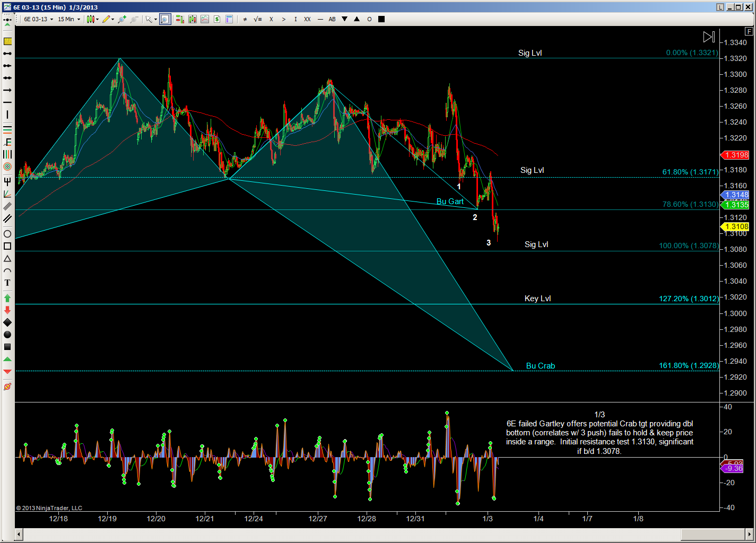The image size is (756, 543).
Task: Click the horizontal scrollbar right arrow
Action: point(750,533)
